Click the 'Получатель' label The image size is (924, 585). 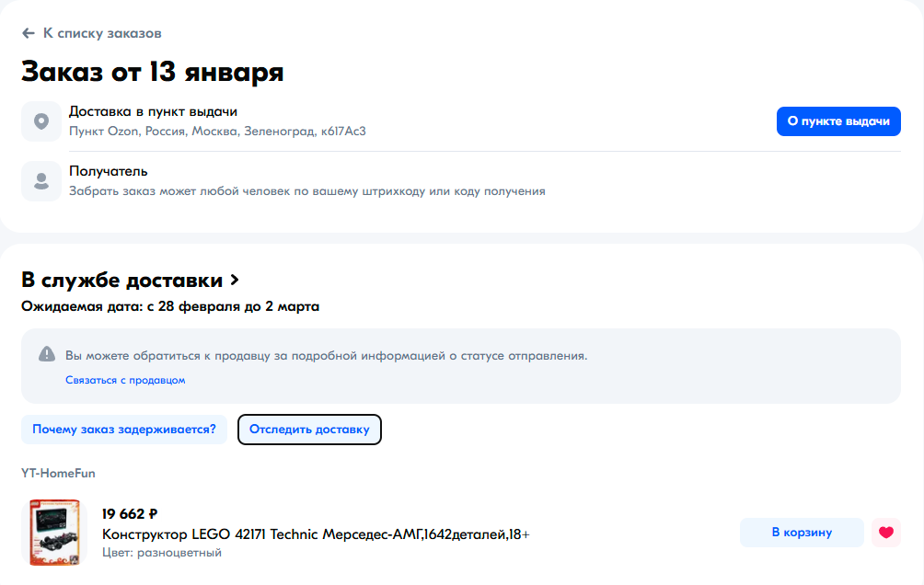pyautogui.click(x=109, y=171)
